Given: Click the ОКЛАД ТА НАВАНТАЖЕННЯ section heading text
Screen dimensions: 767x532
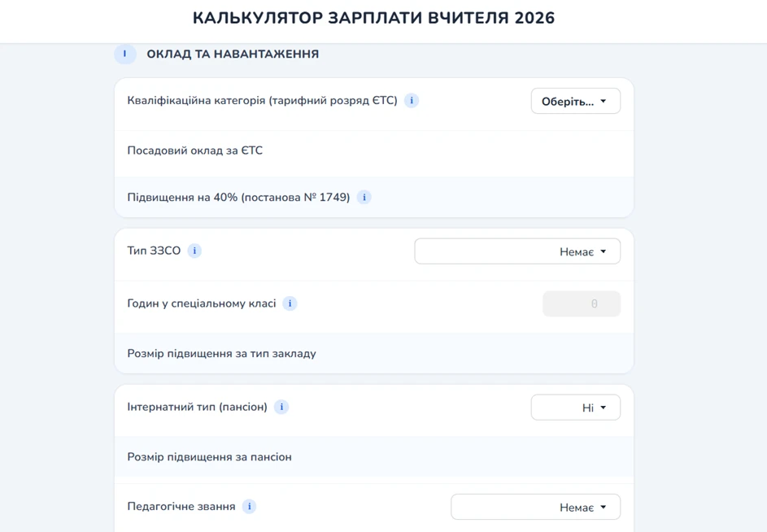Looking at the screenshot, I should [x=233, y=55].
